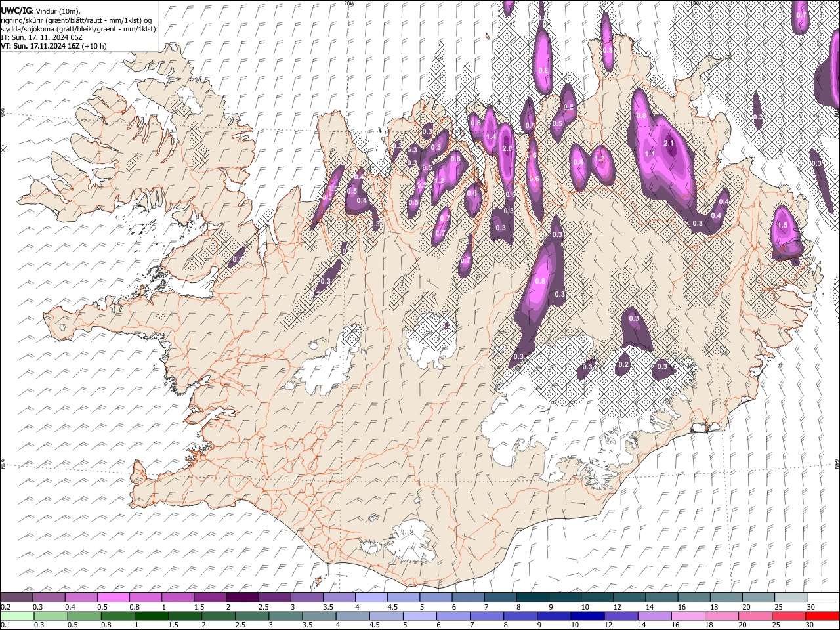
Task: Click the 'VT: Sun. 17.11.2024 16Z (+10 h)' line
Action: [54, 46]
